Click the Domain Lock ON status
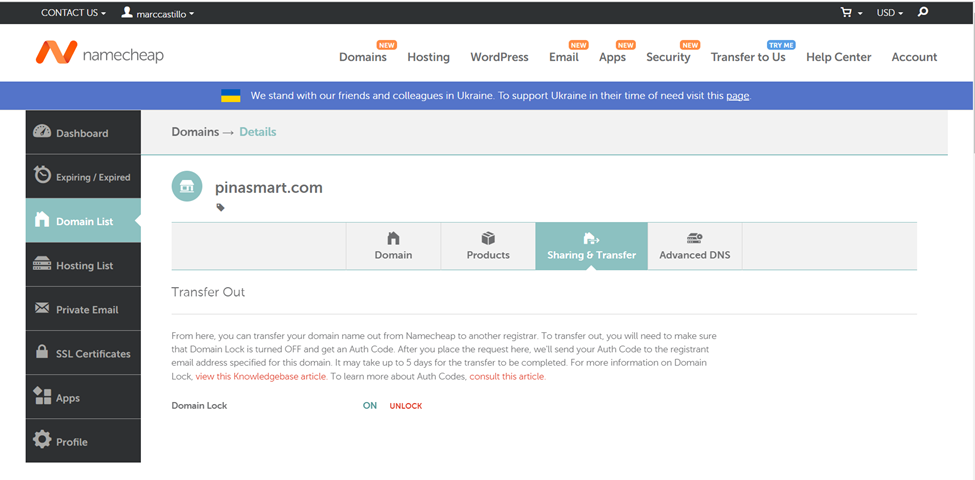 [370, 405]
